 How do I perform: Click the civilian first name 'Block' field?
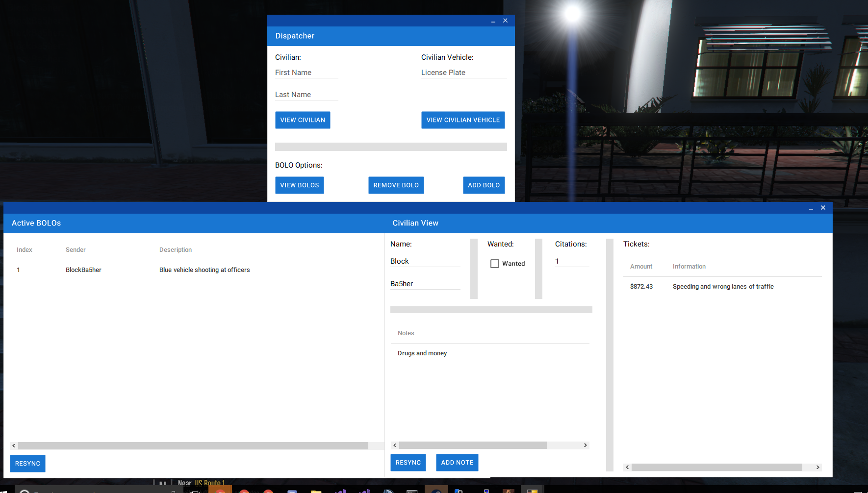[x=425, y=261]
